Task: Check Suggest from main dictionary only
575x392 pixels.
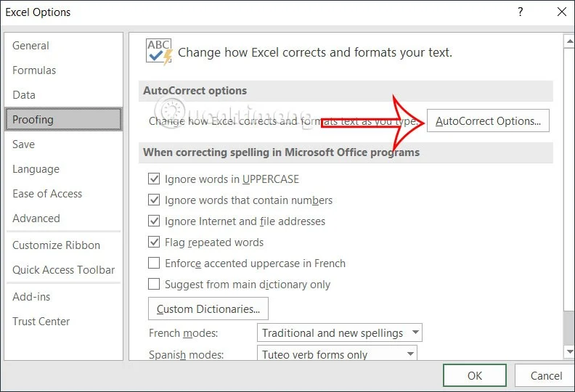Action: click(154, 284)
